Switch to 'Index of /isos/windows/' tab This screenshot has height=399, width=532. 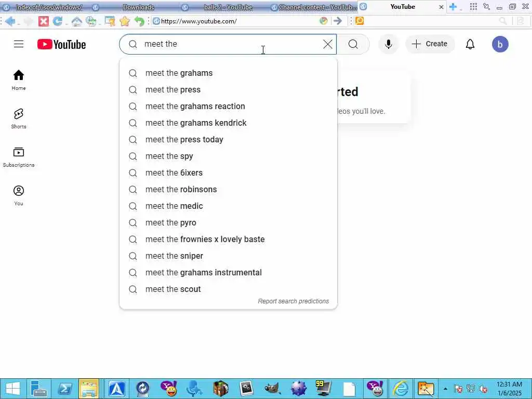[x=45, y=7]
